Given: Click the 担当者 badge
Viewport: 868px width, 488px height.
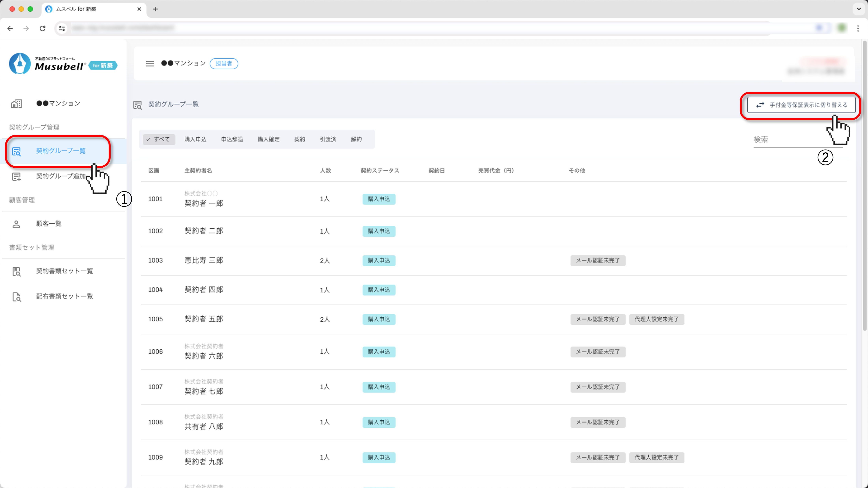Looking at the screenshot, I should (x=224, y=64).
